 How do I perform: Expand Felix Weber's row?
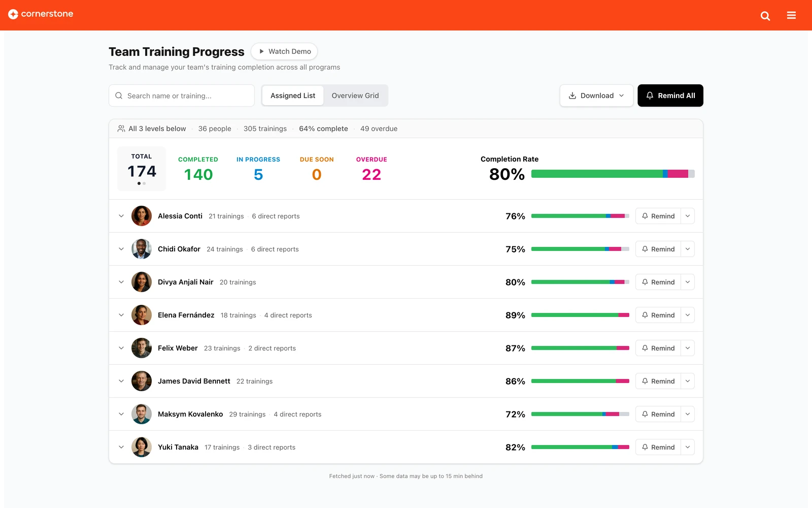point(121,348)
